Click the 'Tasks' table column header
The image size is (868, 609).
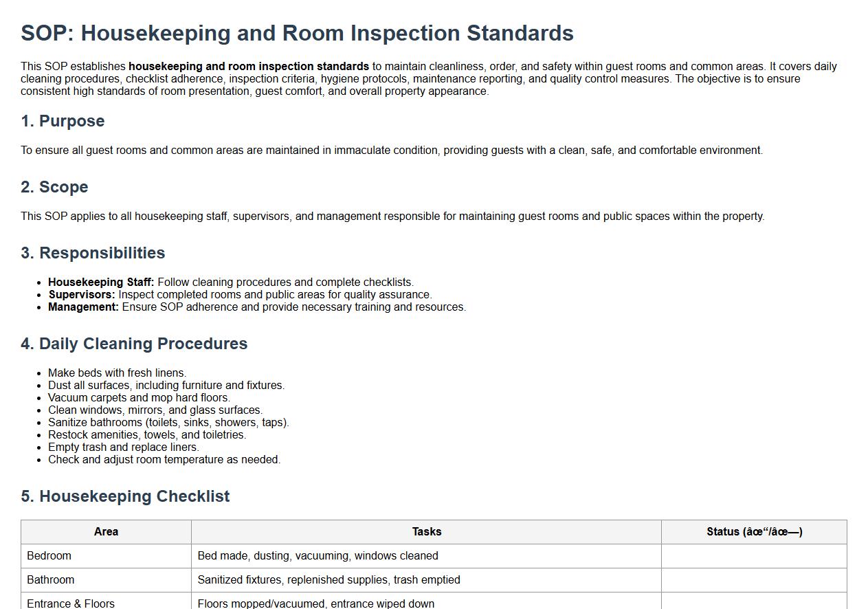tap(426, 532)
